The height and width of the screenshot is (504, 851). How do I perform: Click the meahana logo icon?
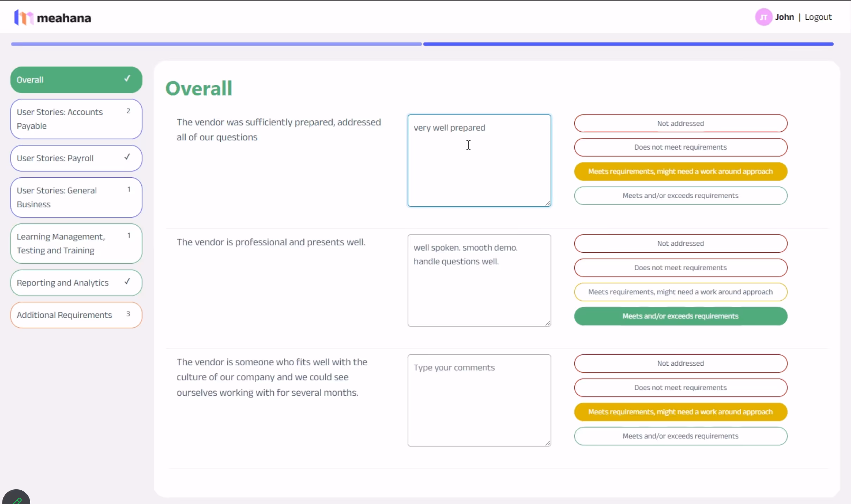(x=23, y=17)
